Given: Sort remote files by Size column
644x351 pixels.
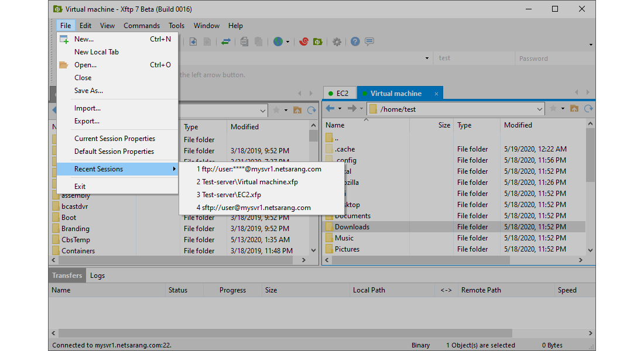Looking at the screenshot, I should [x=431, y=125].
